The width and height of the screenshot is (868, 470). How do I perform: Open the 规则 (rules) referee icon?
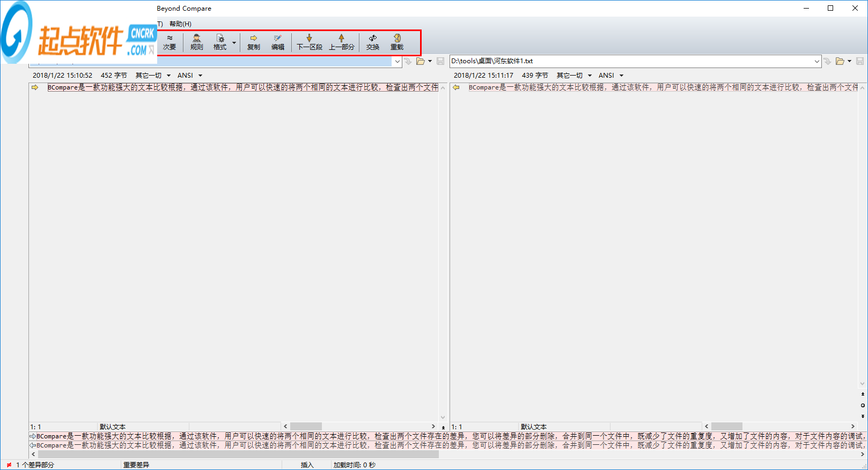(197, 42)
